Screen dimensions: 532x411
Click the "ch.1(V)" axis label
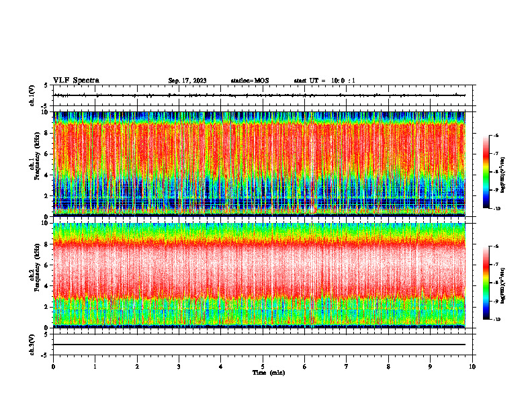[32, 95]
